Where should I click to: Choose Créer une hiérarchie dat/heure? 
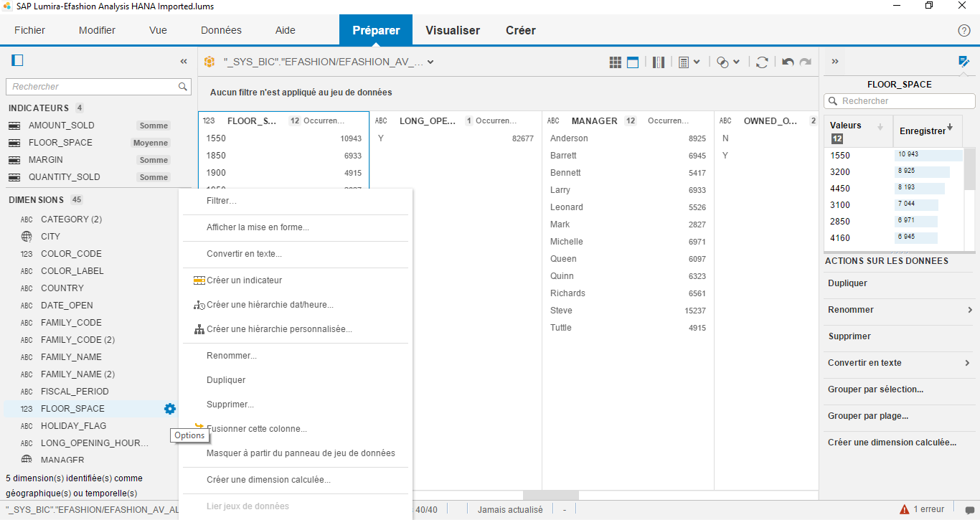[x=270, y=305]
